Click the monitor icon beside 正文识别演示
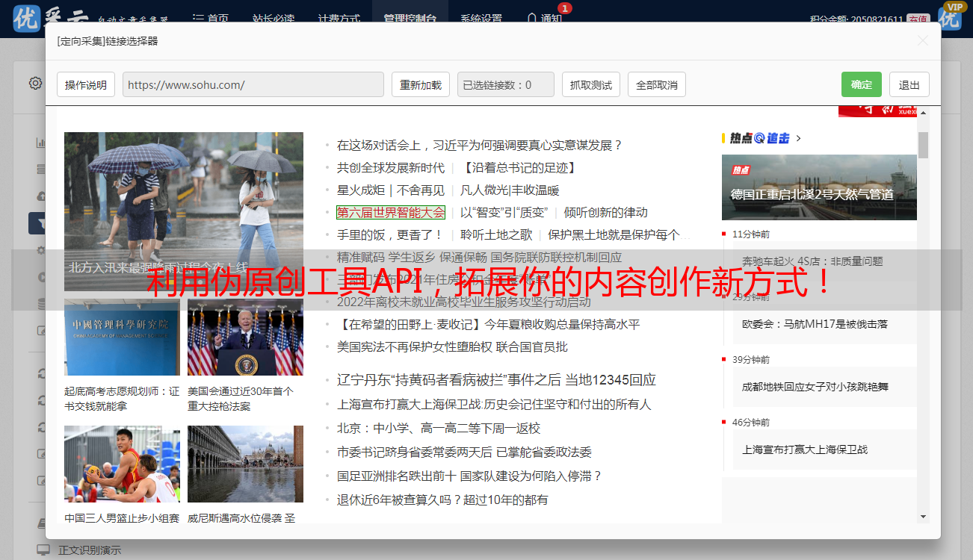 coord(43,550)
